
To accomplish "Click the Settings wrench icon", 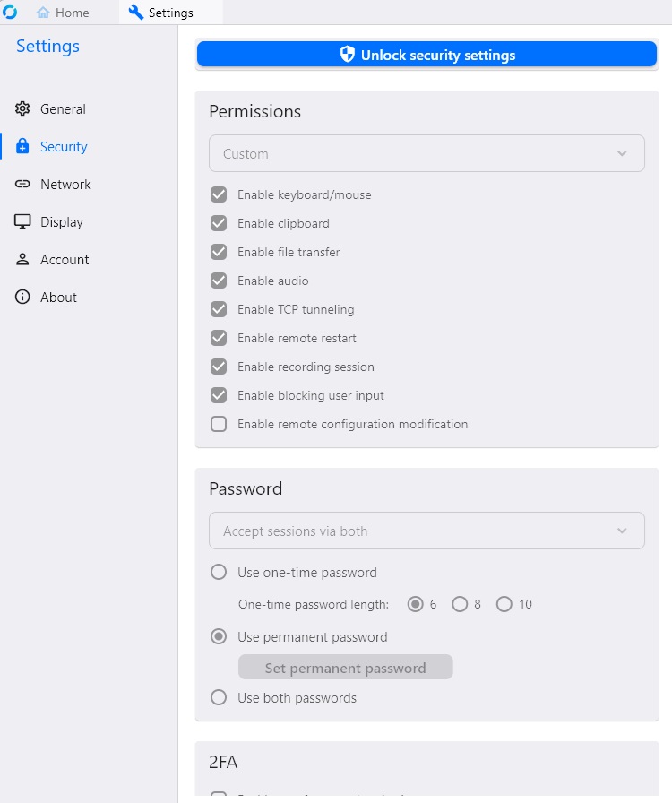I will (x=136, y=13).
